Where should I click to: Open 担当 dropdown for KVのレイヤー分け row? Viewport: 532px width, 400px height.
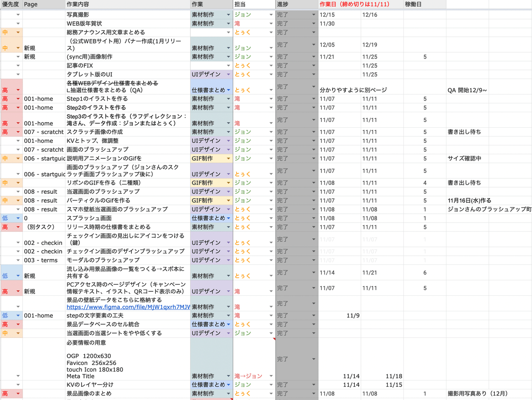[271, 385]
